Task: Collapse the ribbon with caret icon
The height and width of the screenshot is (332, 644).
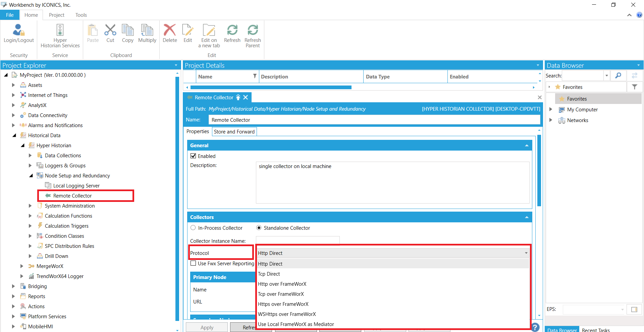Action: pos(629,15)
